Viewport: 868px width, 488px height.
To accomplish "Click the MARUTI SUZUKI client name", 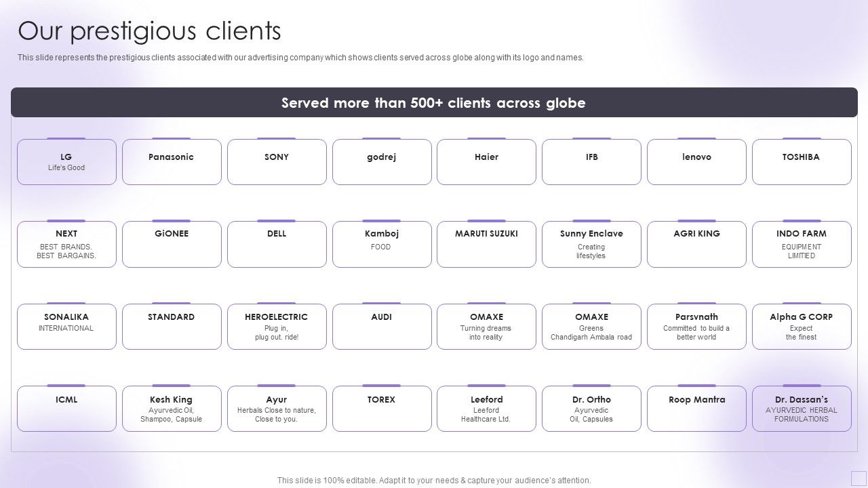I will (x=486, y=234).
